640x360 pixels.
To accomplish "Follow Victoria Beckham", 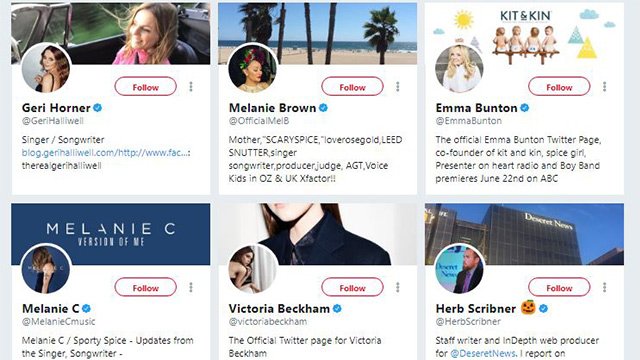I will 353,287.
